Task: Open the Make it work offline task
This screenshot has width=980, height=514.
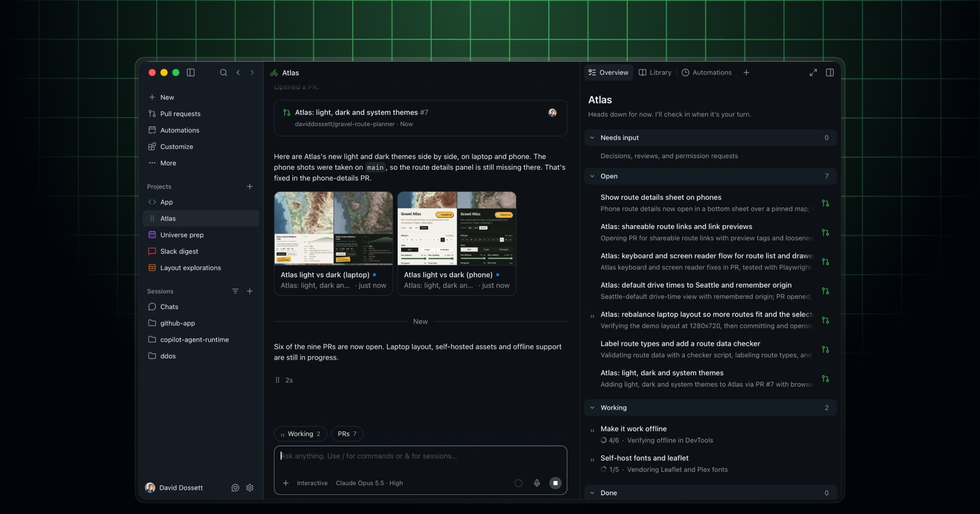Action: coord(710,434)
